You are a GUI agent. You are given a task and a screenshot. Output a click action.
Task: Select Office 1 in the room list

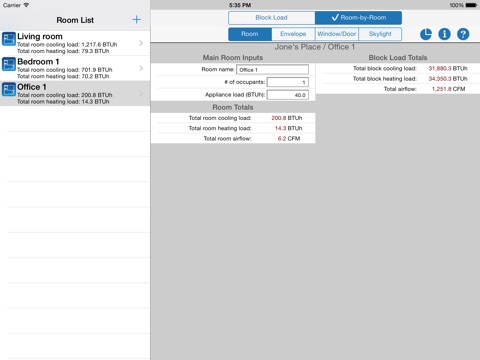[x=75, y=94]
